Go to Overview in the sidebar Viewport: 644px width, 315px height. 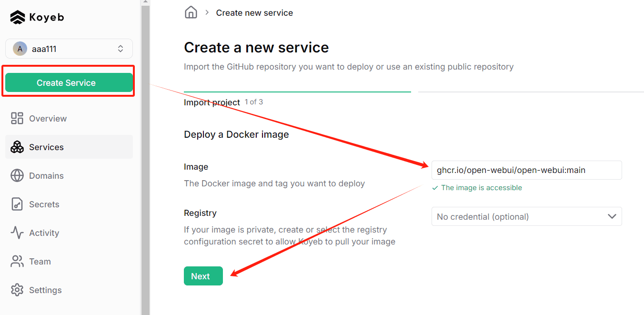pos(69,118)
